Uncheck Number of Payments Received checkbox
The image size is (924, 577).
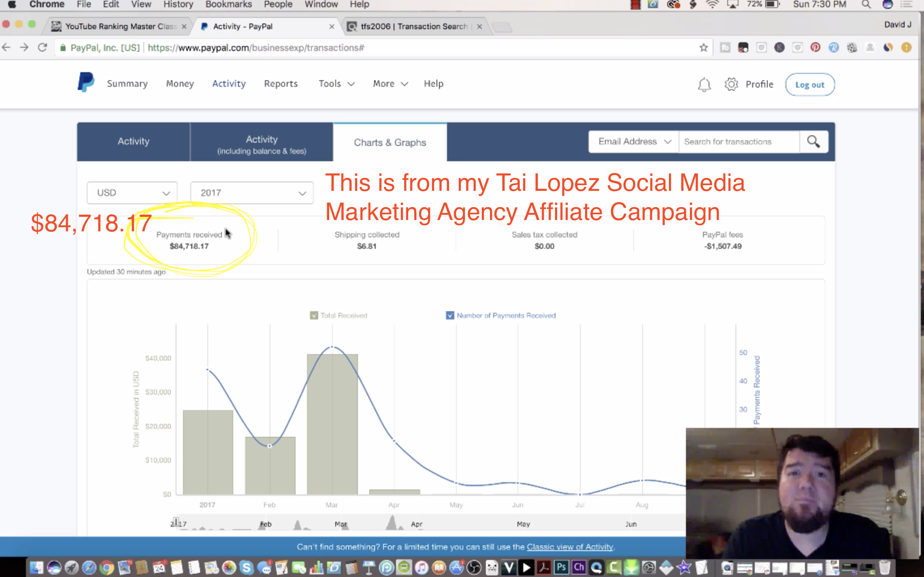pyautogui.click(x=450, y=315)
